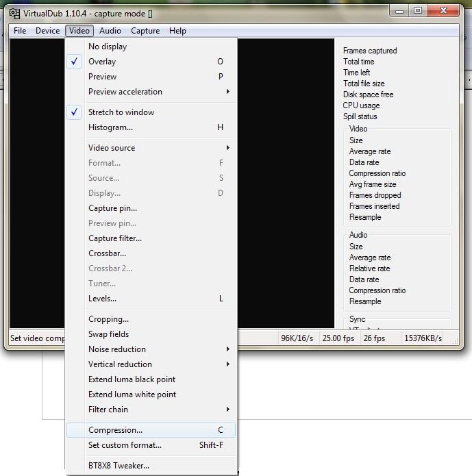The image size is (472, 476).
Task: Toggle Extend luma black point
Action: coord(151,379)
